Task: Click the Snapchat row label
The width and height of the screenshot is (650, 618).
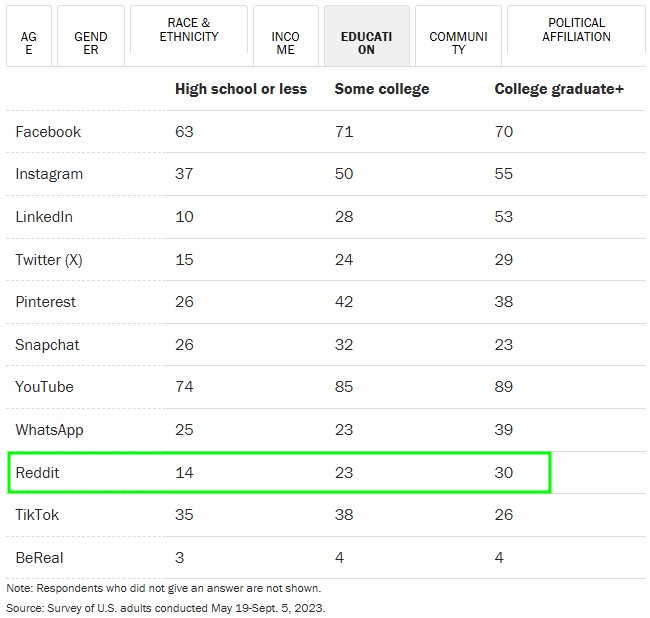Action: tap(48, 345)
